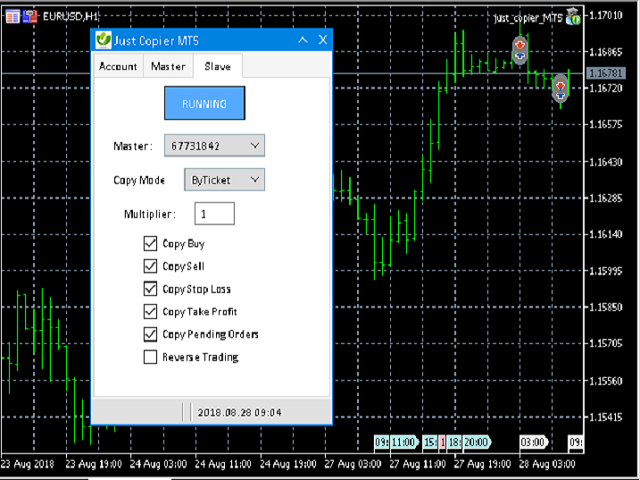Screen dimensions: 640x480
Task: Click the lower news event marker on chart
Action: [x=560, y=88]
